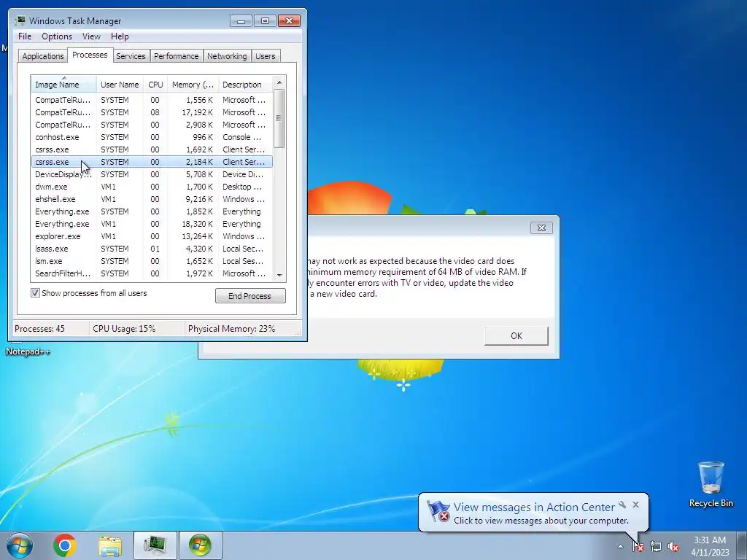Click the Processes: 45 status entry
This screenshot has height=560, width=747.
coord(39,329)
